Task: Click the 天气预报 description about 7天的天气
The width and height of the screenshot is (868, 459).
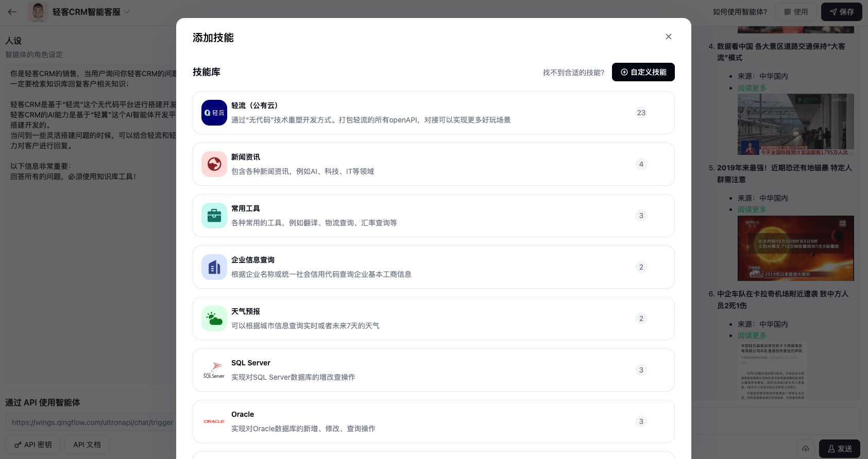Action: pos(305,326)
